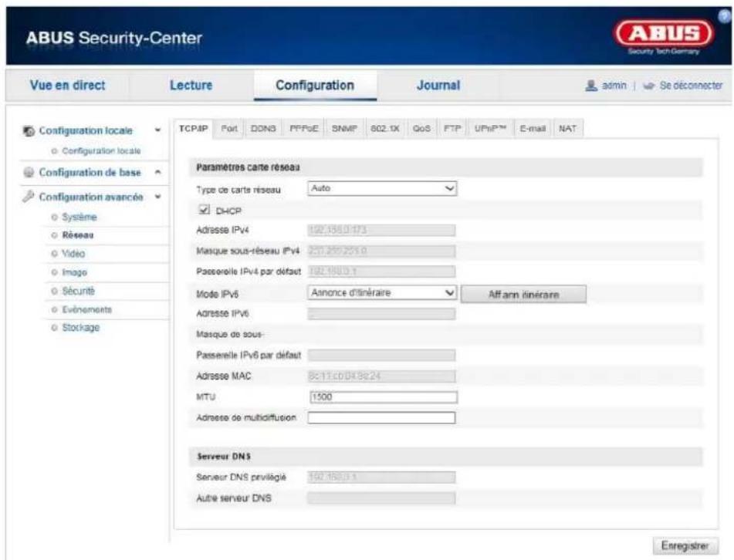Click the Configuration de base sidebar heading
The width and height of the screenshot is (734, 560).
pos(90,173)
